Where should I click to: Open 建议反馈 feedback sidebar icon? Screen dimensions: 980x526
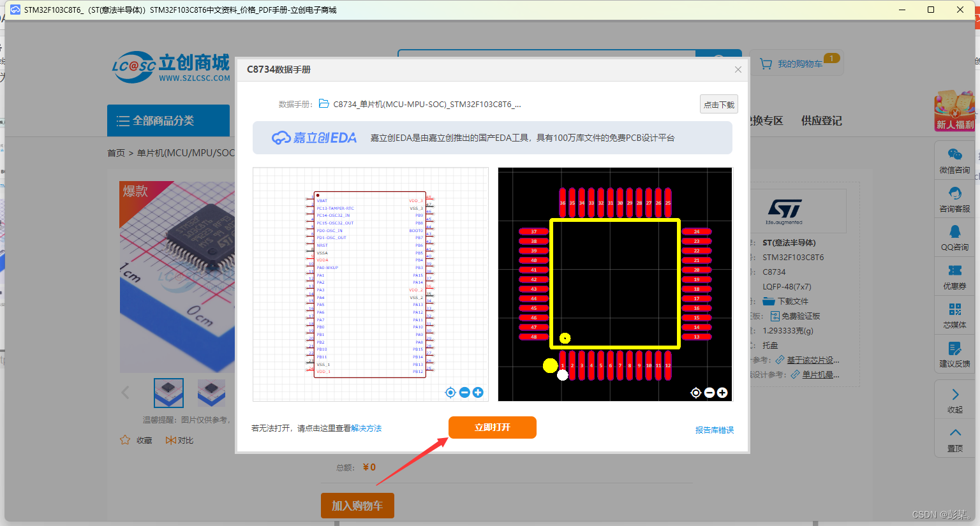(954, 354)
